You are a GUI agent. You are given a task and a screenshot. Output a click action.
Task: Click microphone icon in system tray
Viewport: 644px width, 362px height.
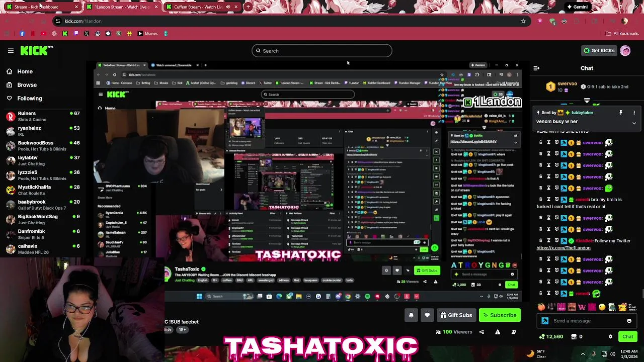point(593,354)
